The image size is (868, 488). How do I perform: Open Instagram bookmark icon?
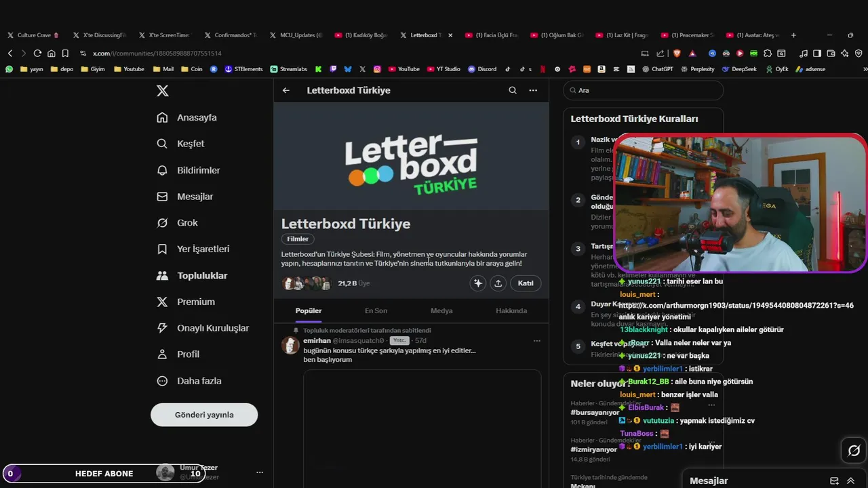click(377, 68)
